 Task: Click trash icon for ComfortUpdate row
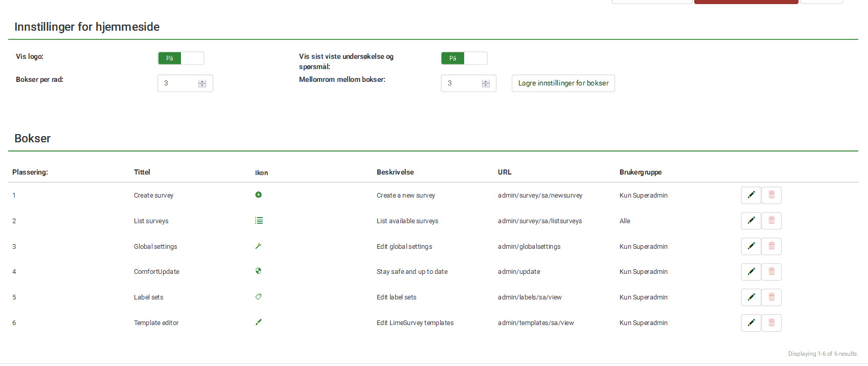pyautogui.click(x=771, y=272)
